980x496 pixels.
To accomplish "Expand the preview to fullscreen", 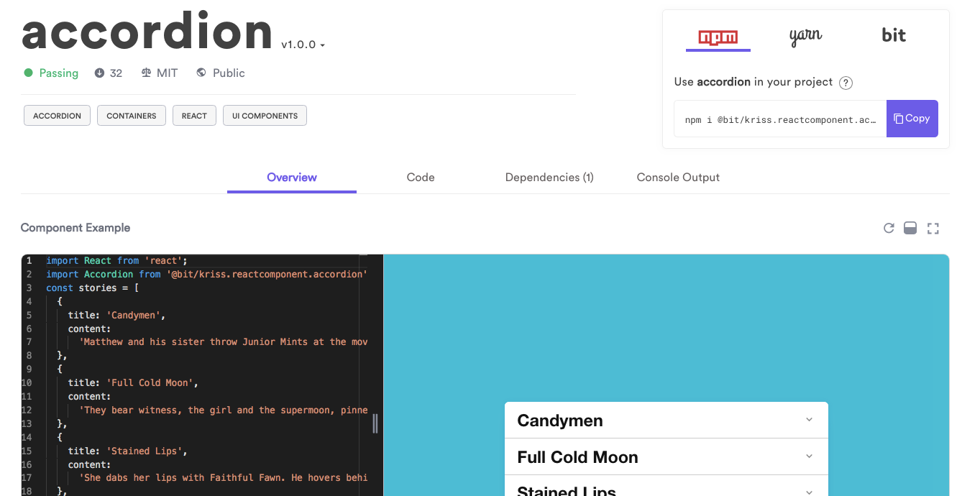I will pyautogui.click(x=933, y=228).
